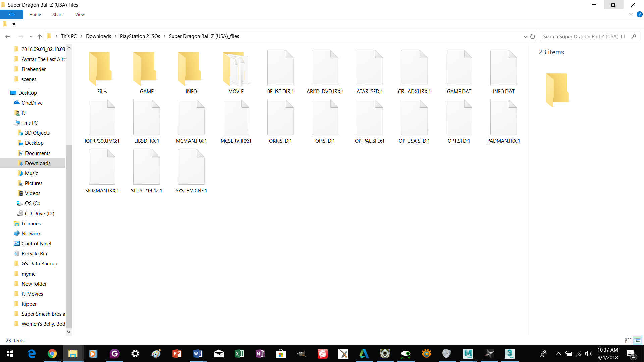The height and width of the screenshot is (362, 644).
Task: Open the address bar history dropdown
Action: coord(525,36)
